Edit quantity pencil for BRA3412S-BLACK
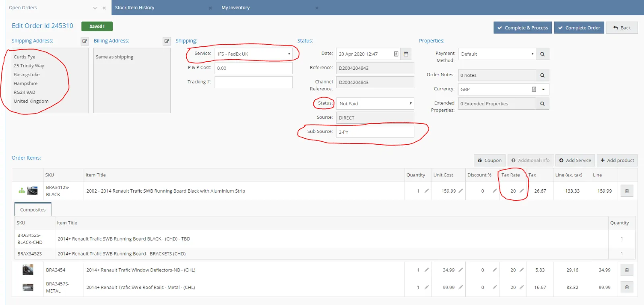The width and height of the screenshot is (644, 305). tap(427, 191)
